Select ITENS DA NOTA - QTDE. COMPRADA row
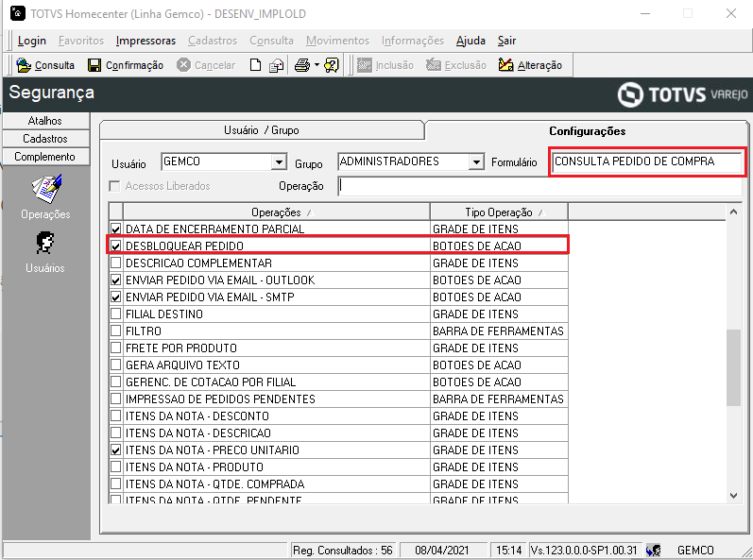 (338, 484)
